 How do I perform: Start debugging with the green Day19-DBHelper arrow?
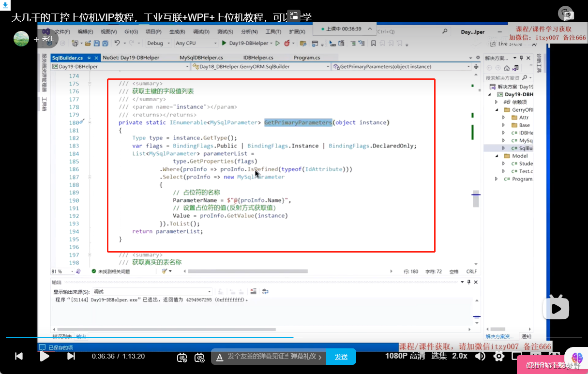coord(224,43)
